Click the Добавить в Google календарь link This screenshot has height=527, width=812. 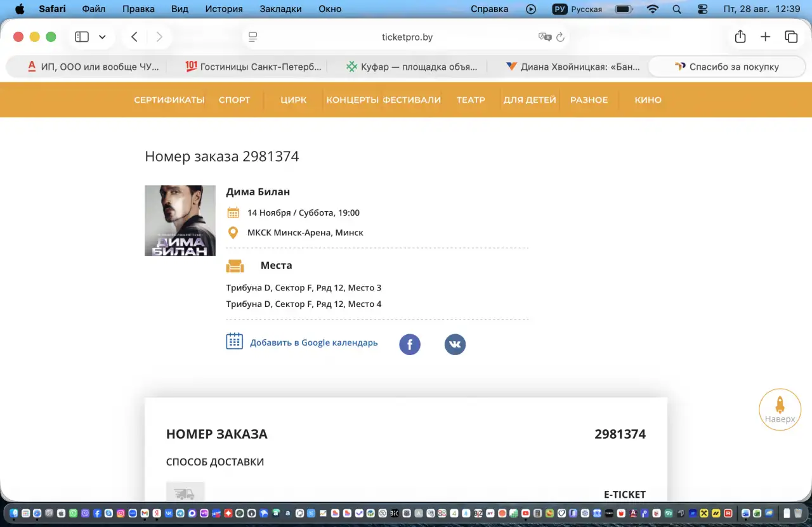[314, 342]
